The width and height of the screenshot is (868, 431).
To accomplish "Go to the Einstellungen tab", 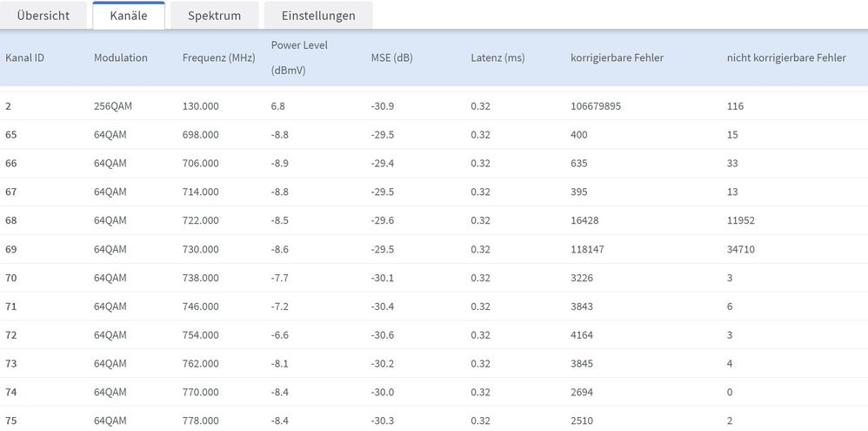I will click(318, 16).
